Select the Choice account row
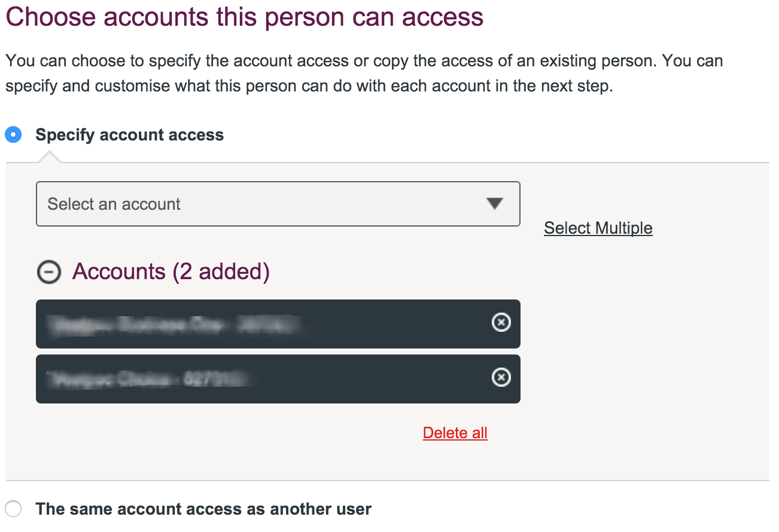Screen dimensions: 779x532 pyautogui.click(x=278, y=379)
